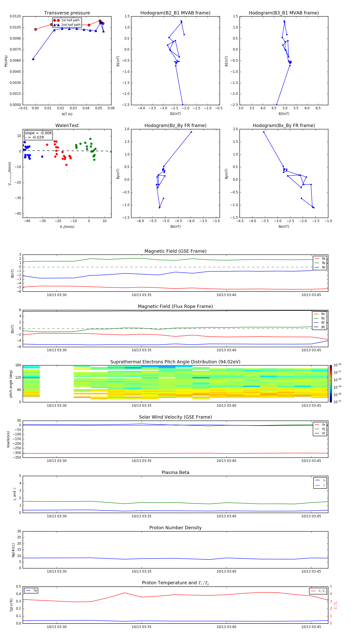Click the lowest blue triangle in Transverse pressure plot
Image resolution: width=351 pixels, height=644 pixels.
pyautogui.click(x=33, y=59)
